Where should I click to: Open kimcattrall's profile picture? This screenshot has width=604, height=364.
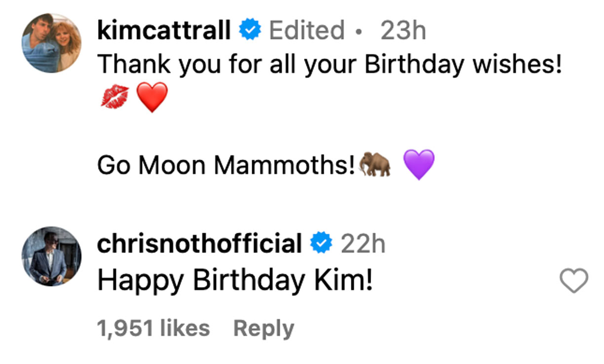click(x=51, y=43)
